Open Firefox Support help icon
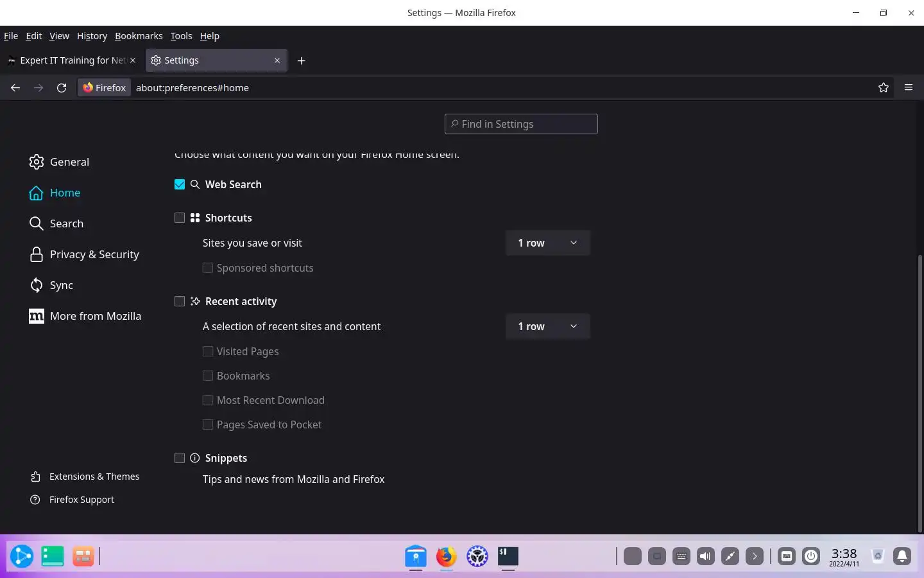The height and width of the screenshot is (578, 924). pos(35,500)
